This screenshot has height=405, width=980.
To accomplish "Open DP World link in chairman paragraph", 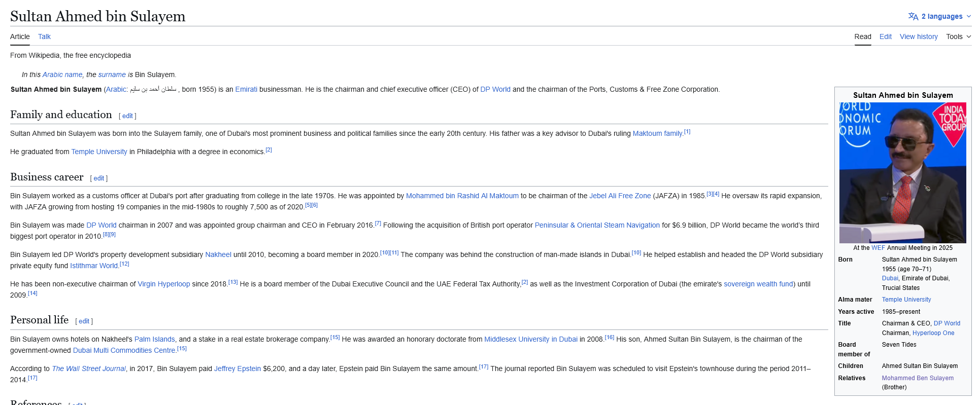I will (102, 225).
